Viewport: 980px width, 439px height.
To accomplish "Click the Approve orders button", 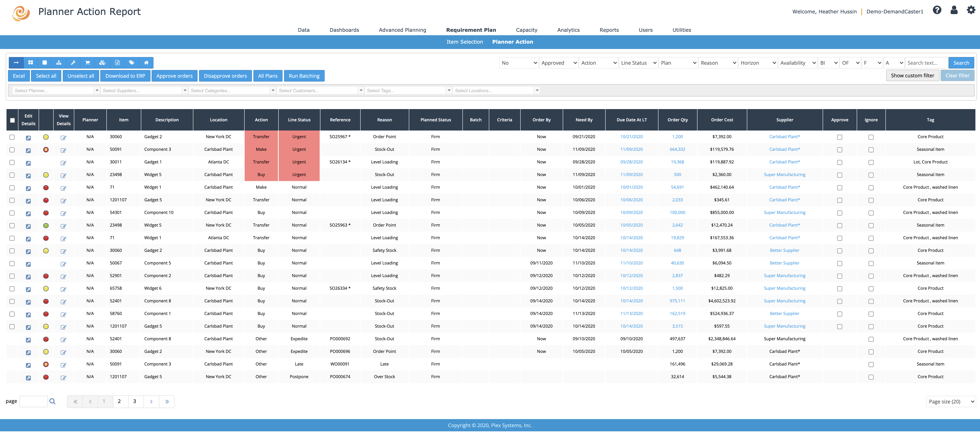I will [x=174, y=76].
